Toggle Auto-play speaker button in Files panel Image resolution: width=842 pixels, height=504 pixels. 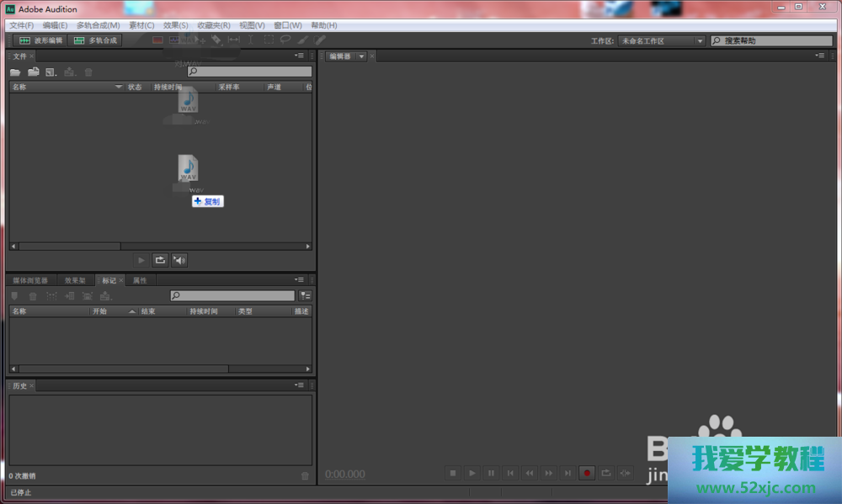pos(179,260)
